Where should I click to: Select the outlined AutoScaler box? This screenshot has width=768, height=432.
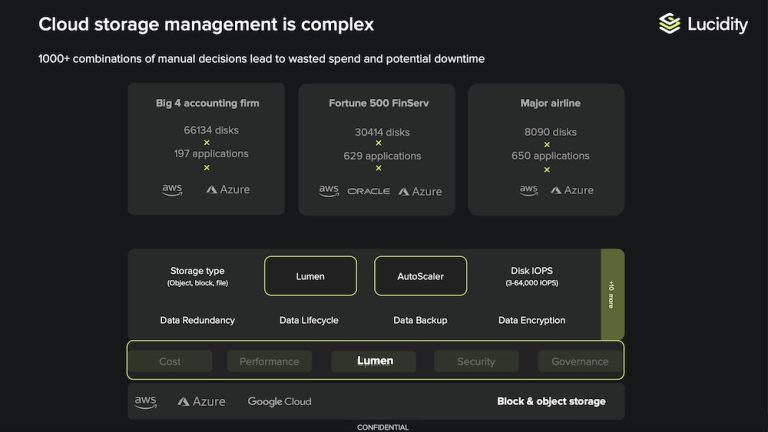420,276
